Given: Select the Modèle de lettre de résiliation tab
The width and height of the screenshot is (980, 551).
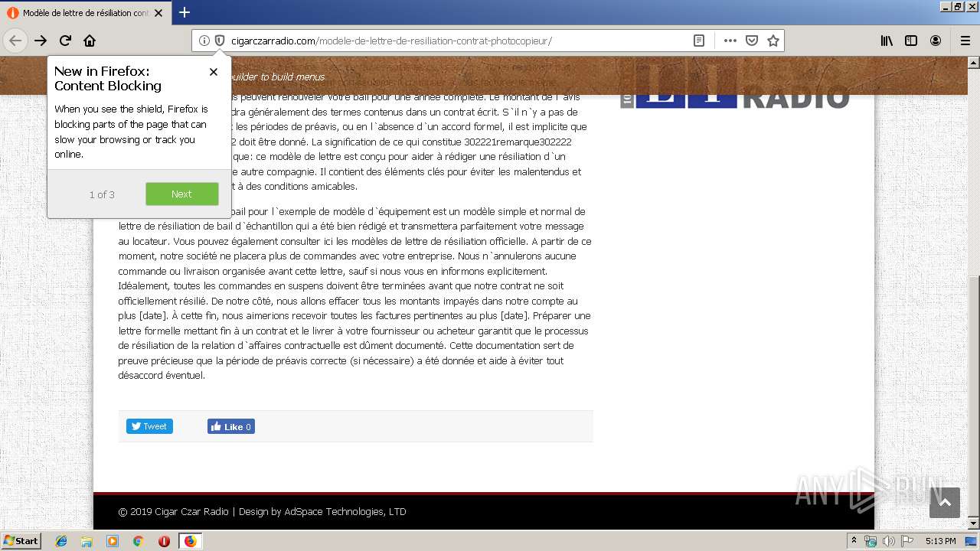Looking at the screenshot, I should (x=85, y=13).
